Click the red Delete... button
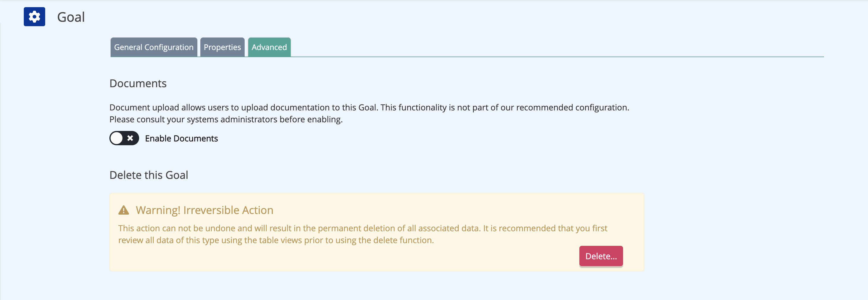 point(601,256)
